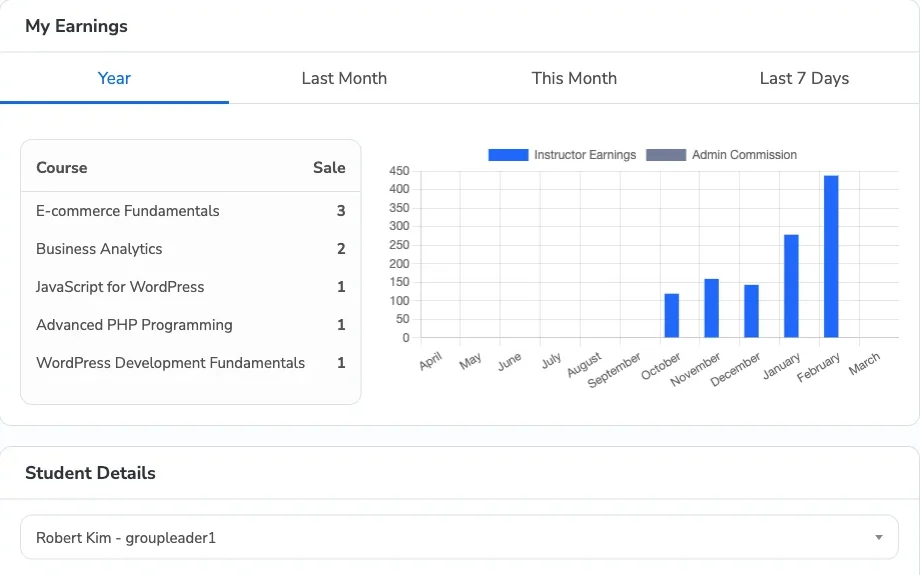Image resolution: width=920 pixels, height=575 pixels.
Task: Click sale count 3 for E-commerce Fundamentals
Action: (341, 211)
